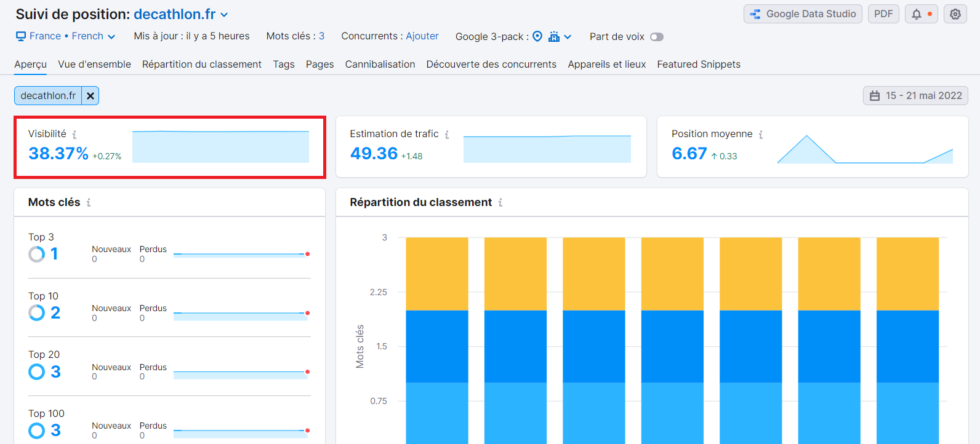Image resolution: width=980 pixels, height=444 pixels.
Task: Click the Top 100 donut icon
Action: [x=37, y=430]
